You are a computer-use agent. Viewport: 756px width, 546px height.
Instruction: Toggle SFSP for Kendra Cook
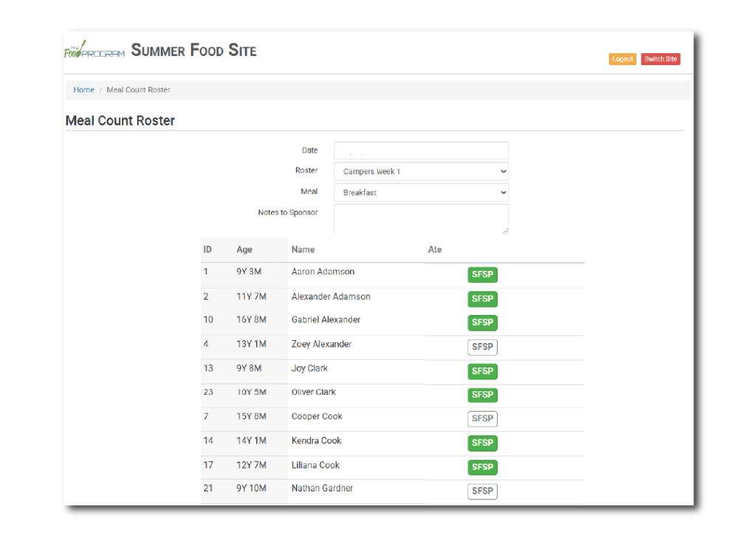coord(482,443)
